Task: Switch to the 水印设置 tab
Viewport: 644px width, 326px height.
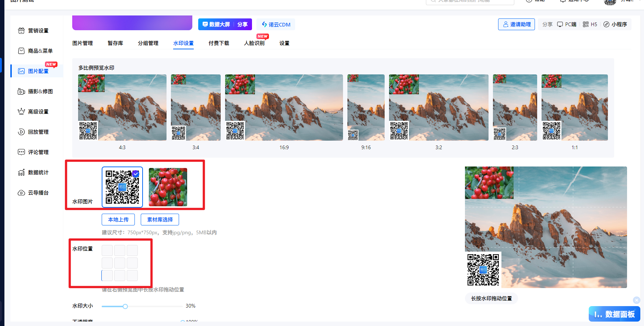Action: [183, 43]
